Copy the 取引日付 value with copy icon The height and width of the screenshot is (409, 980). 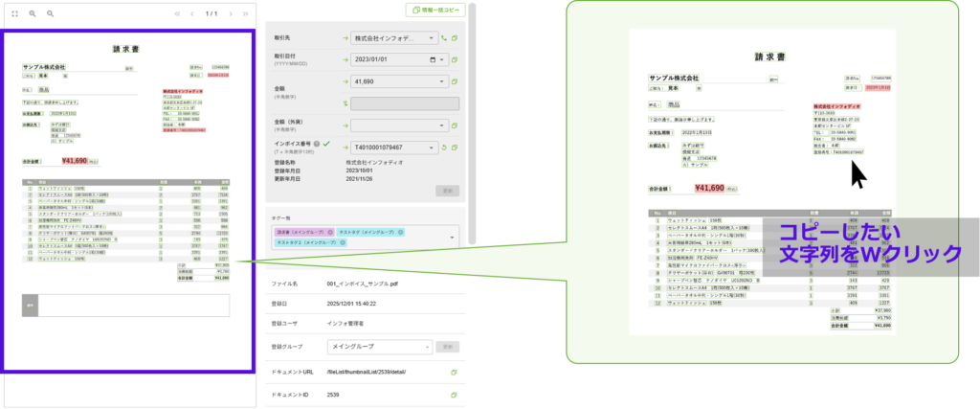coord(456,59)
